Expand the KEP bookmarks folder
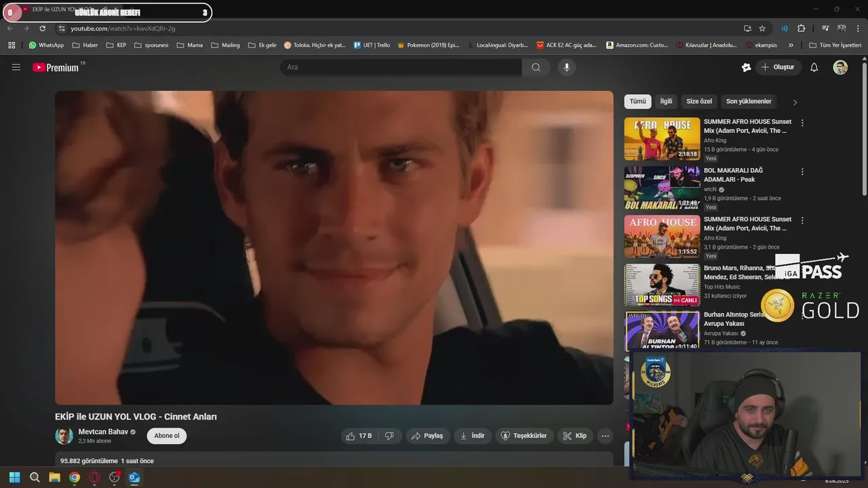Screen dimensions: 868x488 (116, 45)
